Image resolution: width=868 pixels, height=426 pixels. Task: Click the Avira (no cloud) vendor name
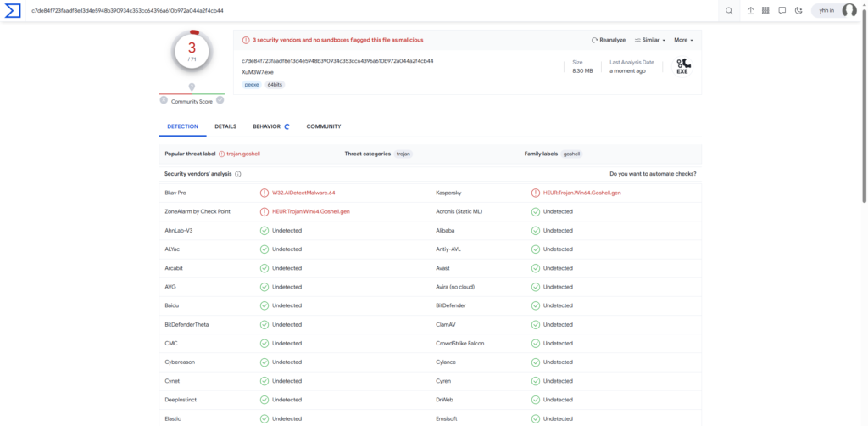click(455, 287)
